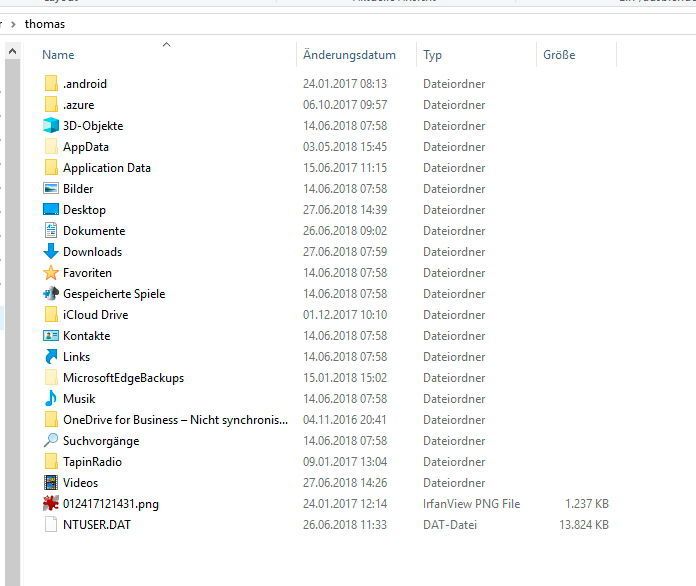Image resolution: width=696 pixels, height=586 pixels.
Task: Click the Downloads blue arrow icon
Action: pyautogui.click(x=51, y=251)
